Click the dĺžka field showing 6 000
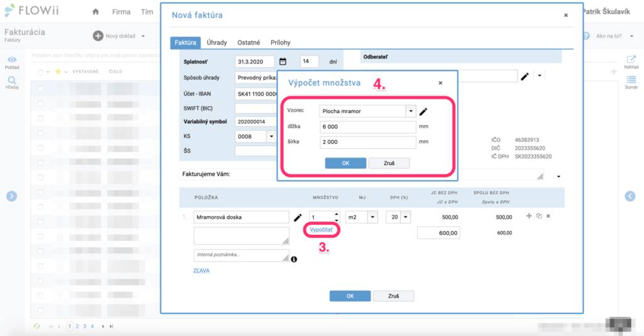The image size is (644, 336). click(367, 127)
